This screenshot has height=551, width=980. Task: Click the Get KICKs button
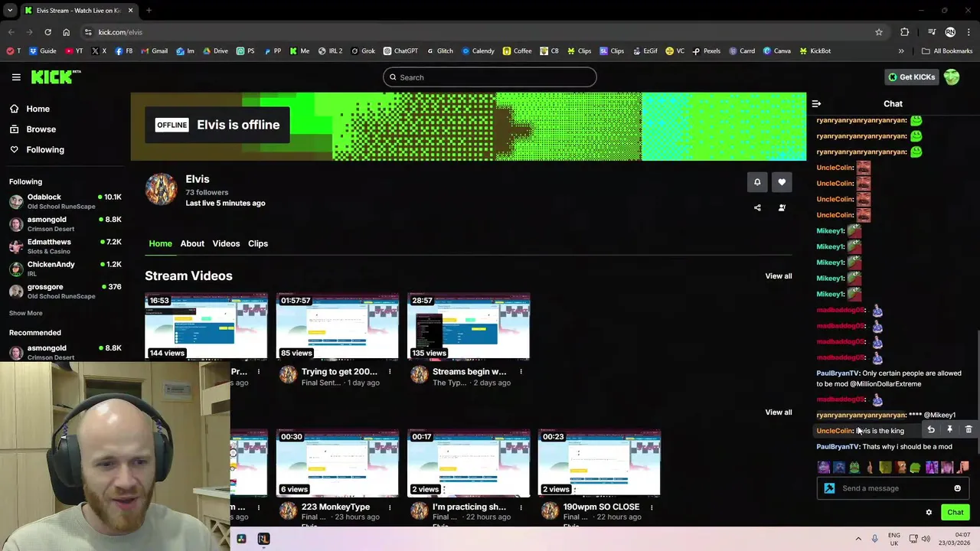click(x=911, y=77)
